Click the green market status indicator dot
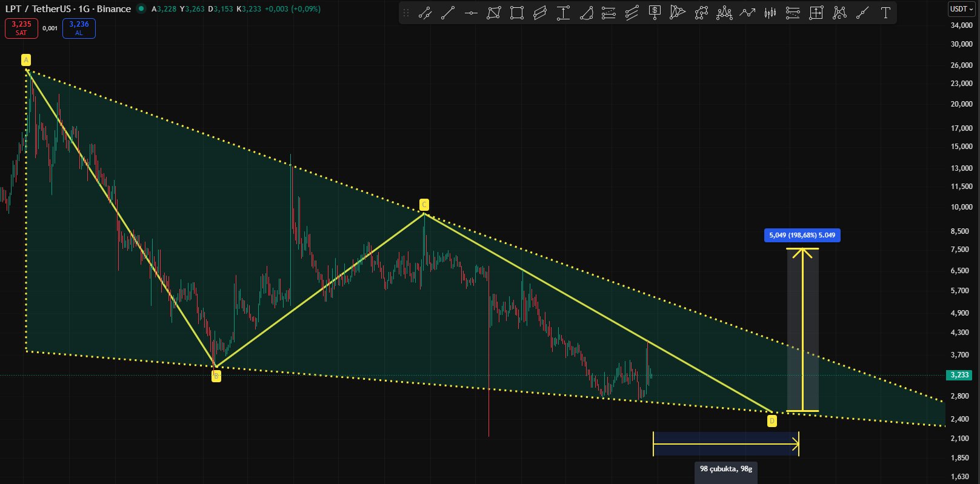The width and height of the screenshot is (980, 484). [141, 8]
